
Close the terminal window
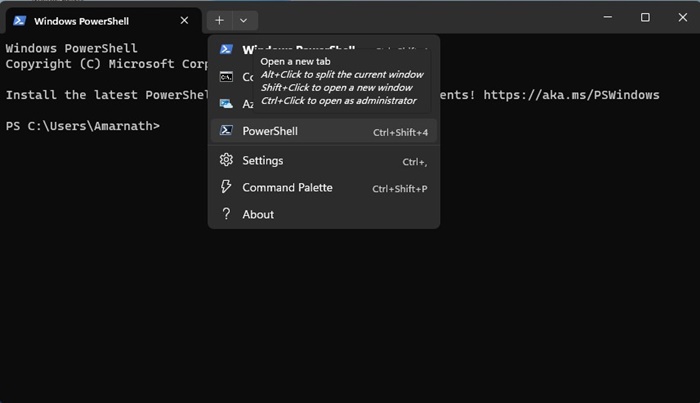[x=683, y=17]
